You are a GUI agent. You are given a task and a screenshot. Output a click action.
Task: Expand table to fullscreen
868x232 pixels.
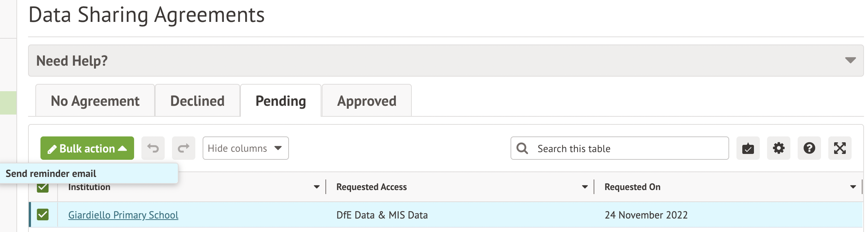(x=840, y=148)
